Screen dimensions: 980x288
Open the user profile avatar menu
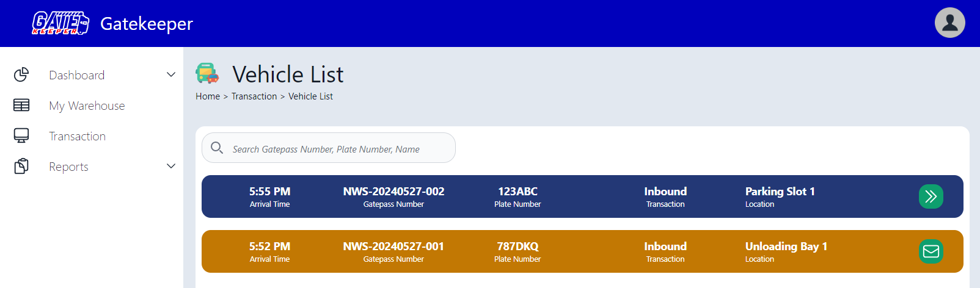[949, 23]
